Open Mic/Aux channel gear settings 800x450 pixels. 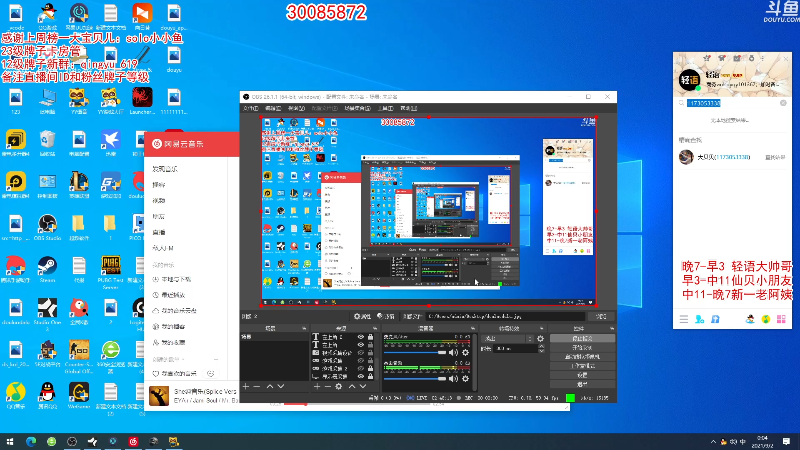click(x=465, y=352)
